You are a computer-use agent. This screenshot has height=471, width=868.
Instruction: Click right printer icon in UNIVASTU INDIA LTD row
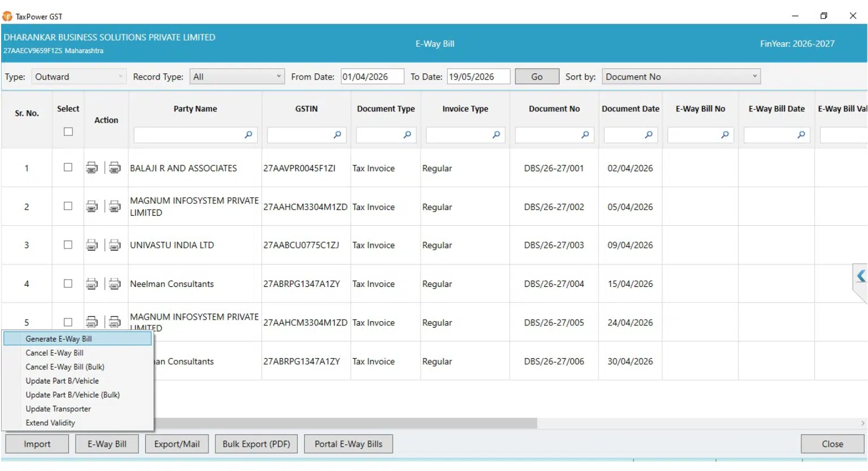click(x=115, y=245)
